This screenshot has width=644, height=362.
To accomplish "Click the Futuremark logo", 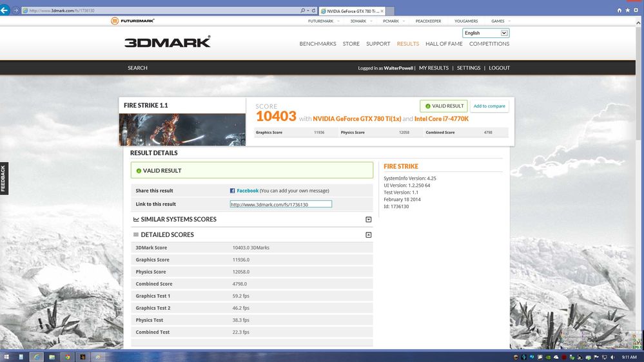I will click(133, 21).
